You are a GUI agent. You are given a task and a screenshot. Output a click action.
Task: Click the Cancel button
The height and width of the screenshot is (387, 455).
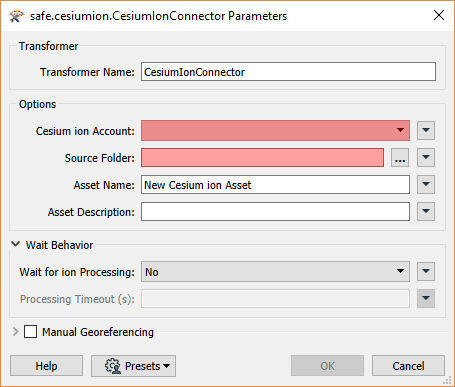[x=408, y=366]
